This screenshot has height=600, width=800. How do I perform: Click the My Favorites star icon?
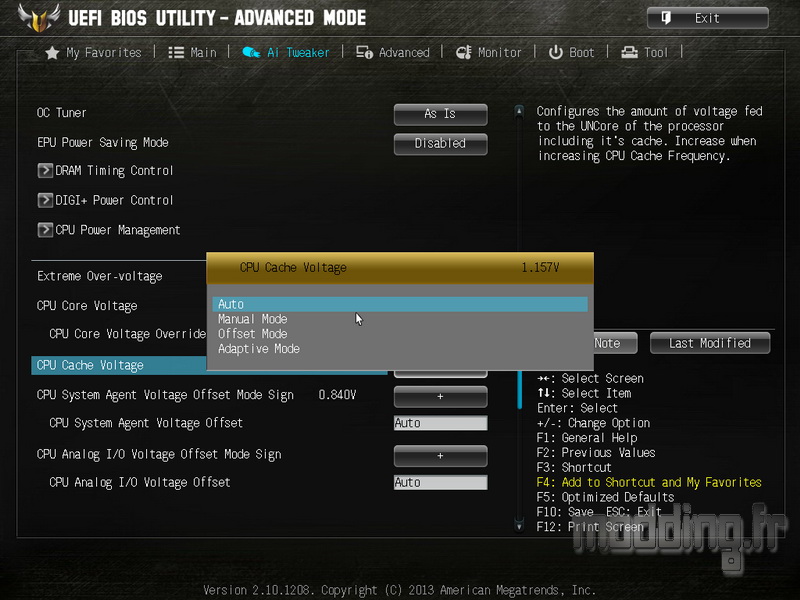pos(52,53)
